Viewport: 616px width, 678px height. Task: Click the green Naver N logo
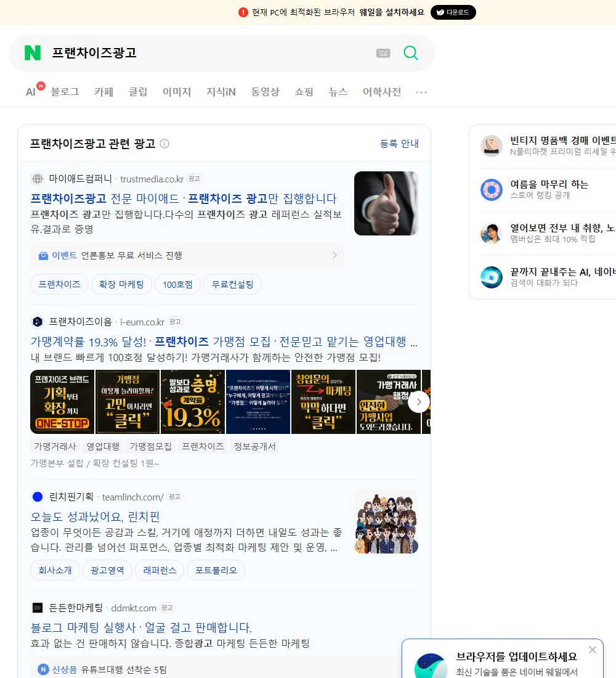[x=33, y=53]
